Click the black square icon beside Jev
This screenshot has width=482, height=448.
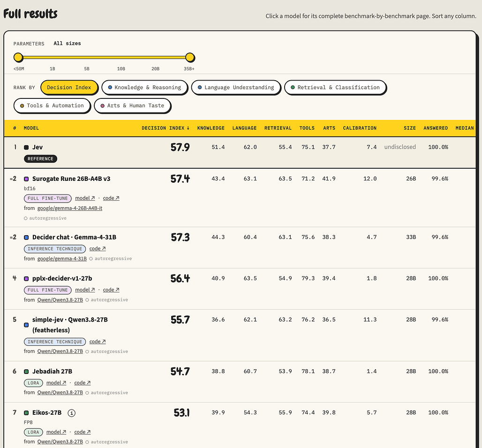26,148
